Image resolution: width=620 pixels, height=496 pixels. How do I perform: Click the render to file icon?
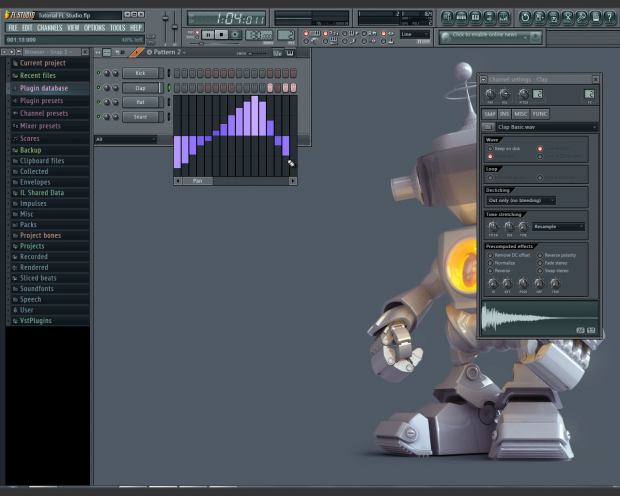click(x=554, y=17)
